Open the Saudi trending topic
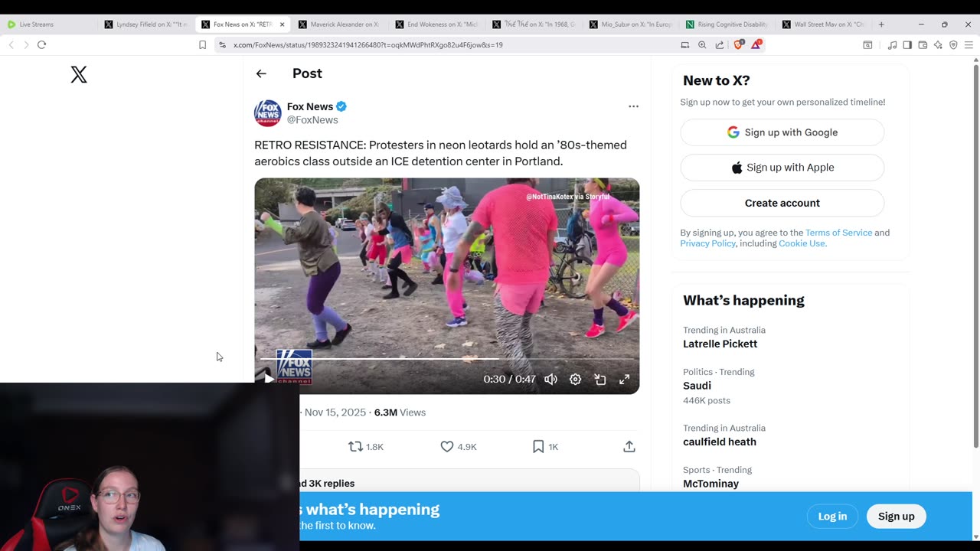The image size is (980, 551). click(x=697, y=386)
